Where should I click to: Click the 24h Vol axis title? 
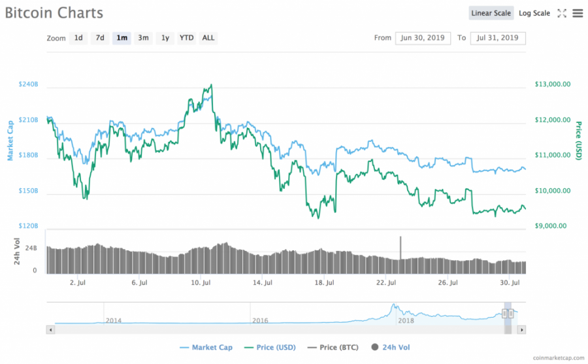[x=17, y=251]
